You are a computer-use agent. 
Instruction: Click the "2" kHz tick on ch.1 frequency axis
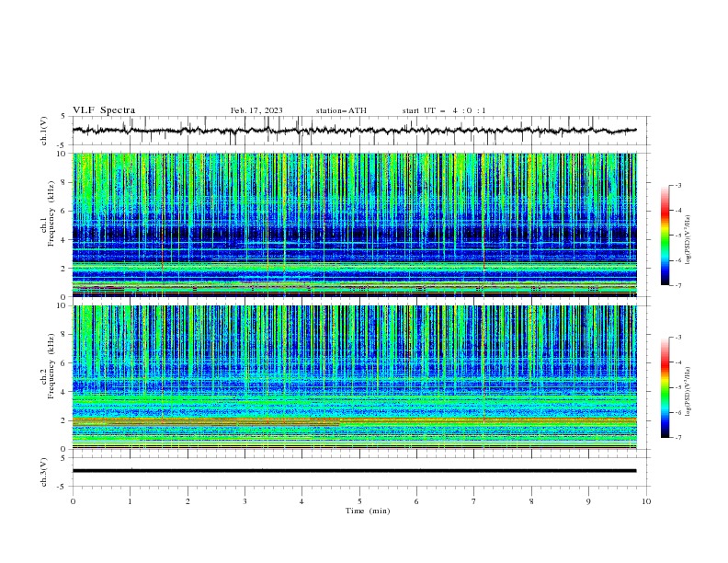tap(64, 268)
